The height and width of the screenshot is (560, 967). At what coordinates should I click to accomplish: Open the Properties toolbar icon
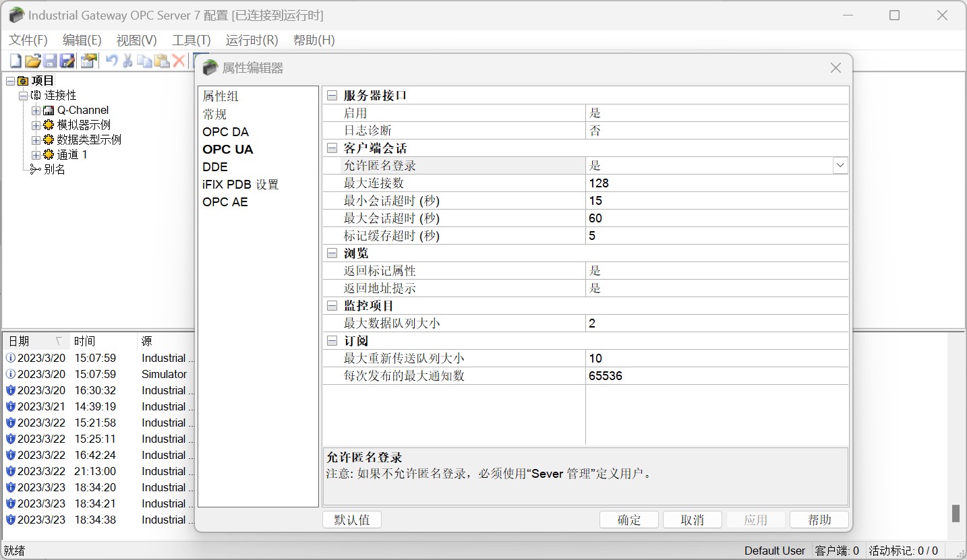click(x=88, y=61)
